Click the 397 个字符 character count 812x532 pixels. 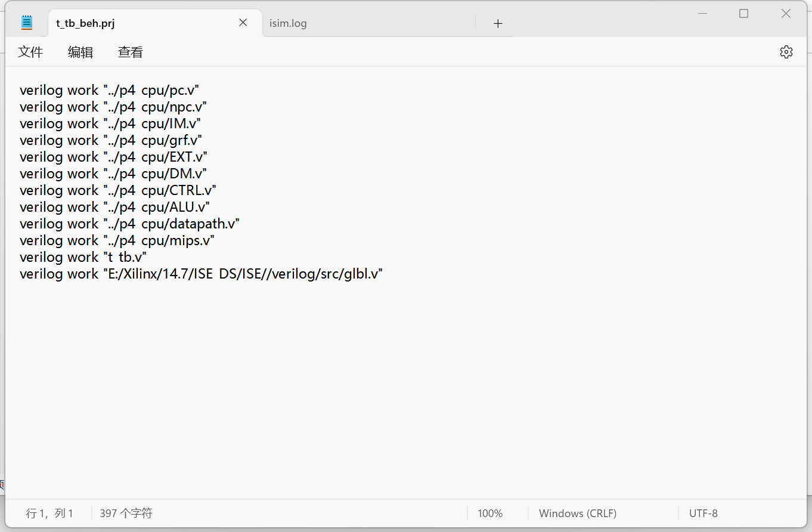(126, 513)
